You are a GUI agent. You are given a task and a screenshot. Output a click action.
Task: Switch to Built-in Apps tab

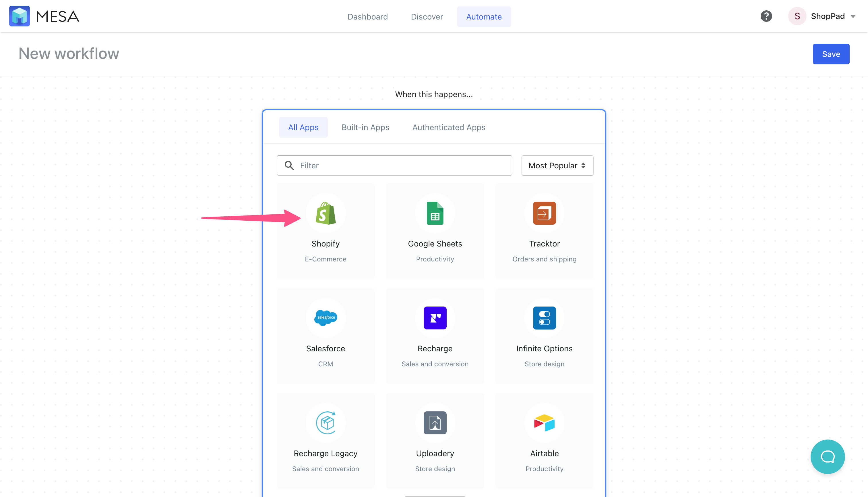point(365,127)
